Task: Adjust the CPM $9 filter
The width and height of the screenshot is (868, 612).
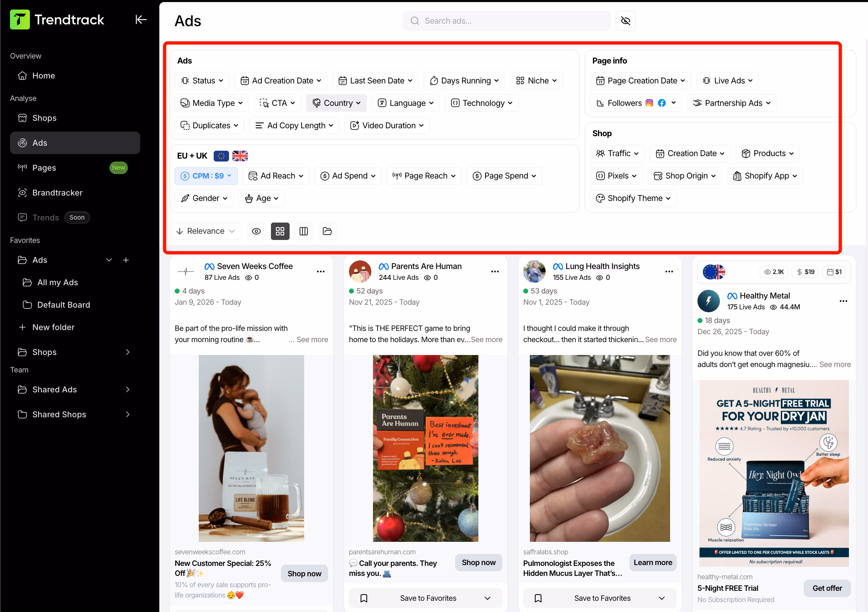Action: click(x=206, y=176)
